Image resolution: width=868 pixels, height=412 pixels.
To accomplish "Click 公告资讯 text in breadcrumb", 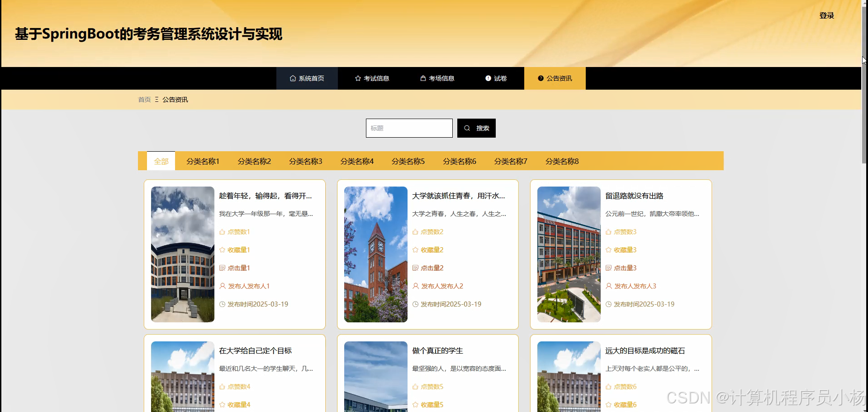I will (175, 100).
